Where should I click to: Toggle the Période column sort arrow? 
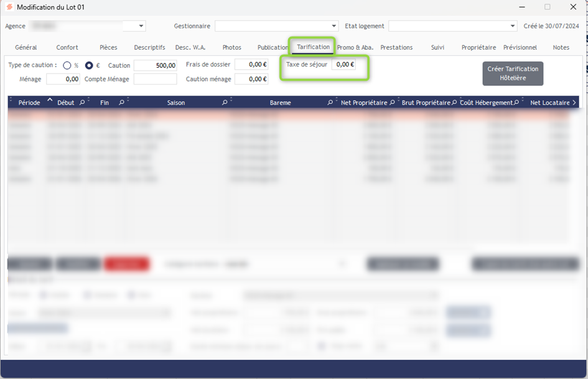[50, 100]
